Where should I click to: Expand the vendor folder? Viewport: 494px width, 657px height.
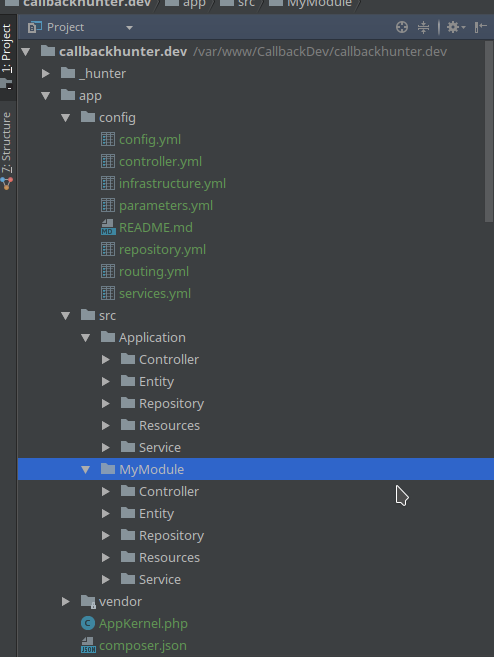[66, 602]
